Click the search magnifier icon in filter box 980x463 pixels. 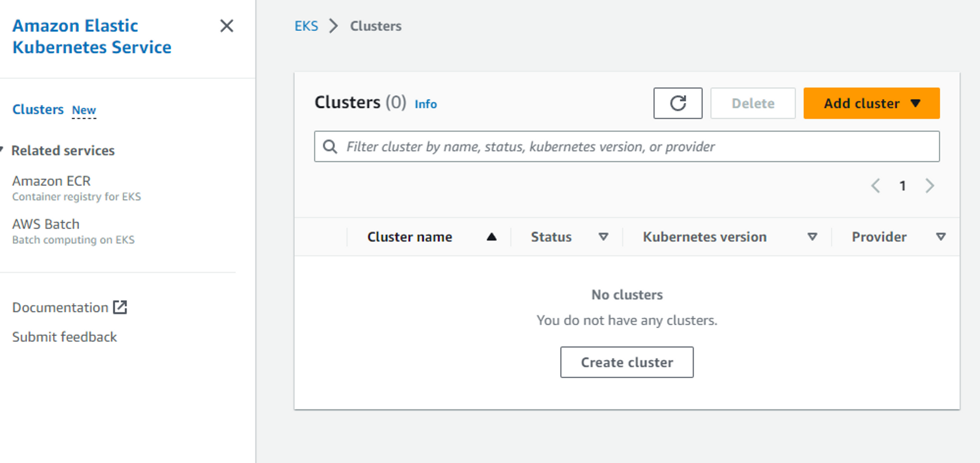click(x=330, y=146)
